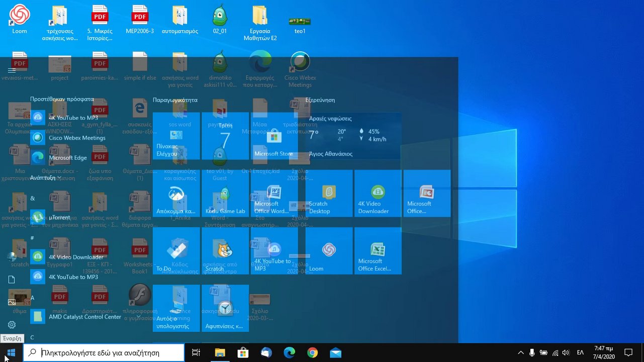Check battery status in system tray
This screenshot has width=644, height=362.
click(543, 353)
